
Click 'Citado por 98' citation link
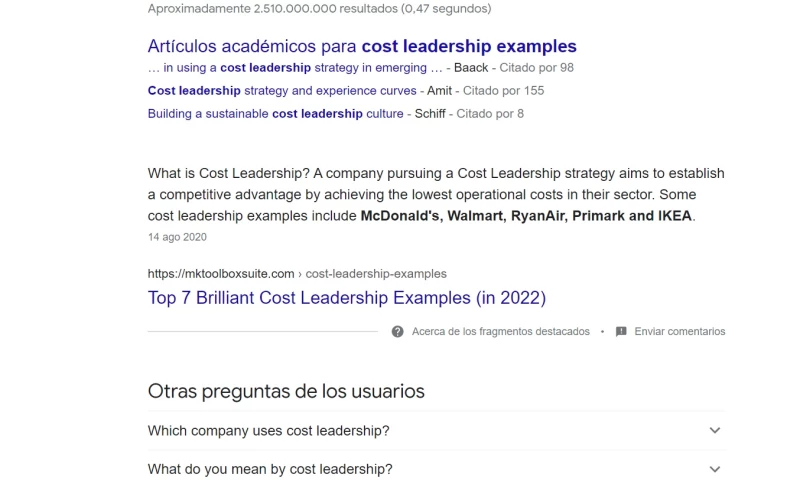pyautogui.click(x=538, y=68)
